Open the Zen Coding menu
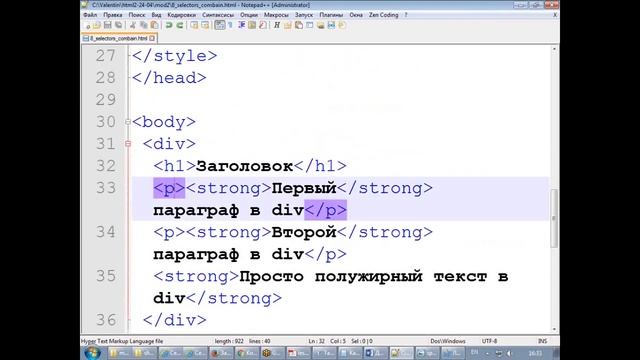 tap(384, 15)
